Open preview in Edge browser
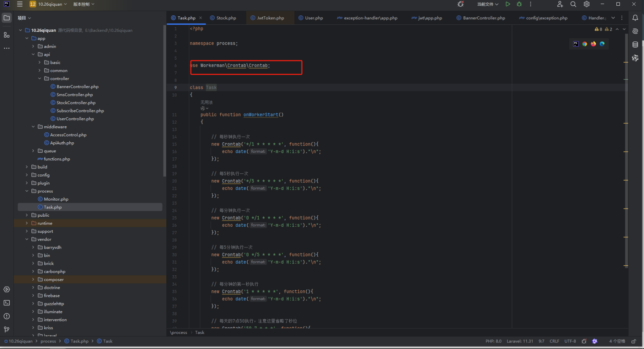 tap(602, 44)
